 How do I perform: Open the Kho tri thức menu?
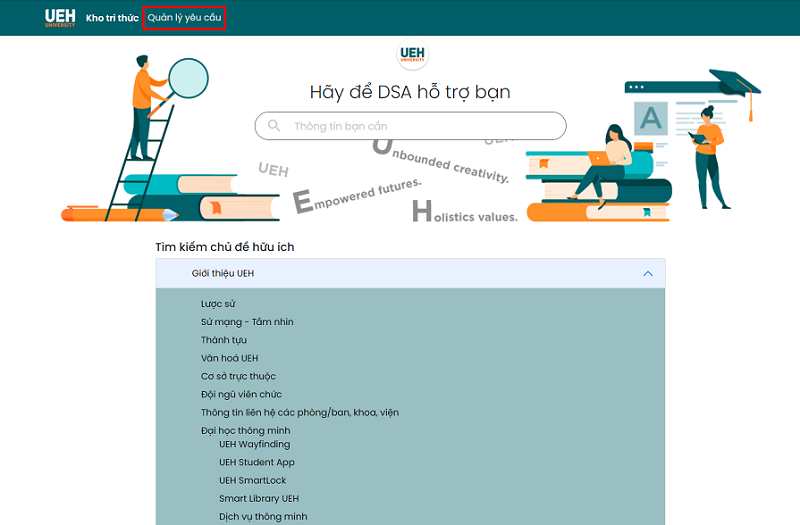(112, 18)
